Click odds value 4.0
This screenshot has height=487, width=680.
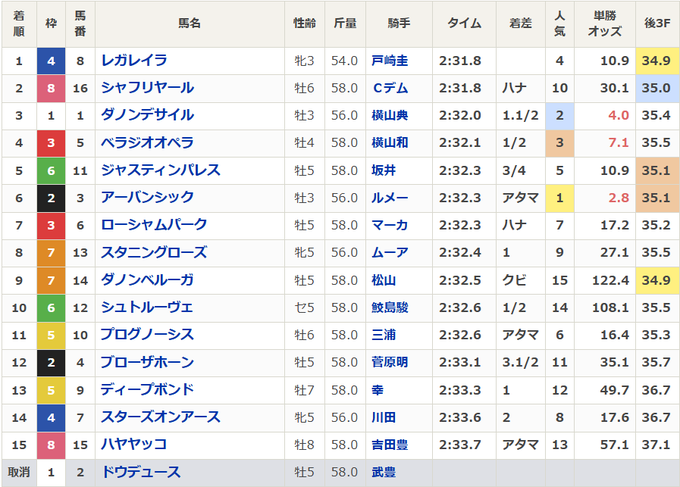618,115
